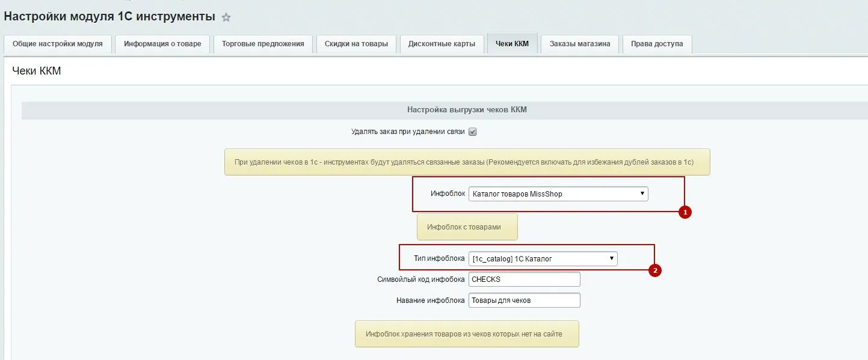Viewport: 868px width, 360px height.
Task: Click the 'Символьный код инфоблока' field with CHECKS
Action: tap(524, 279)
